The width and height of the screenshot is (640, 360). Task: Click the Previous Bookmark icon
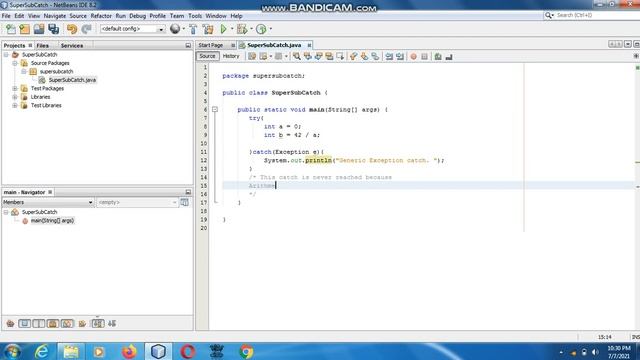pyautogui.click(x=353, y=56)
